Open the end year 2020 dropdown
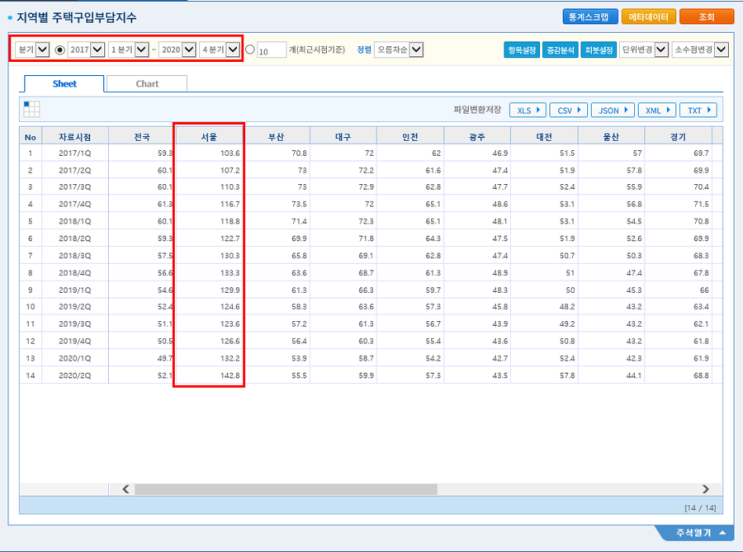 coord(177,49)
